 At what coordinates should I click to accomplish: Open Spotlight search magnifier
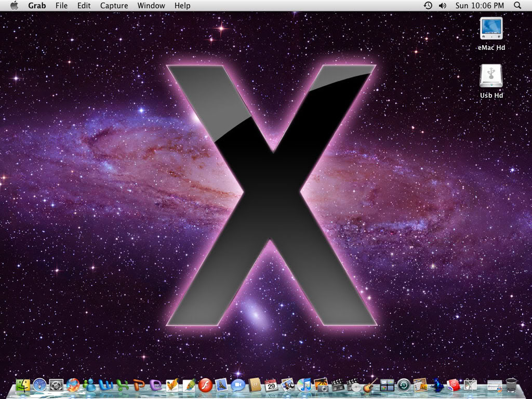point(517,5)
